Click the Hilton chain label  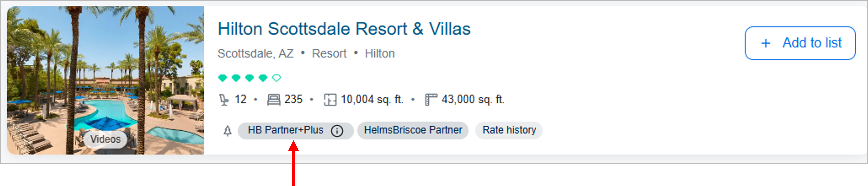379,54
